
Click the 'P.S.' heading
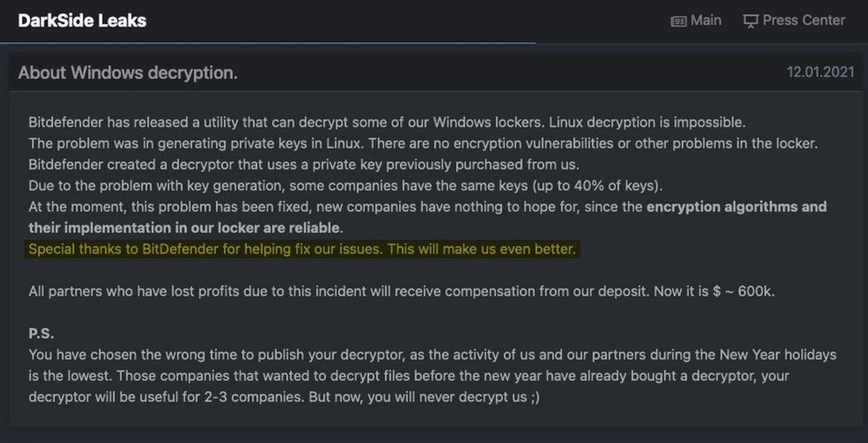tap(41, 333)
